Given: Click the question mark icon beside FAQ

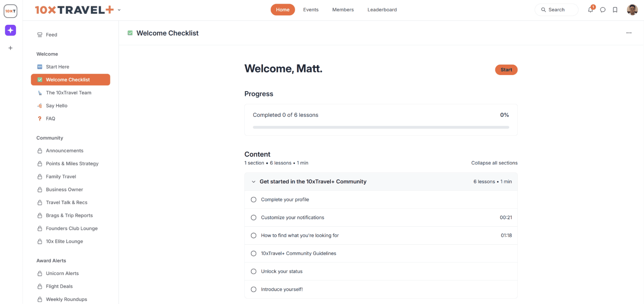Looking at the screenshot, I should click(40, 119).
